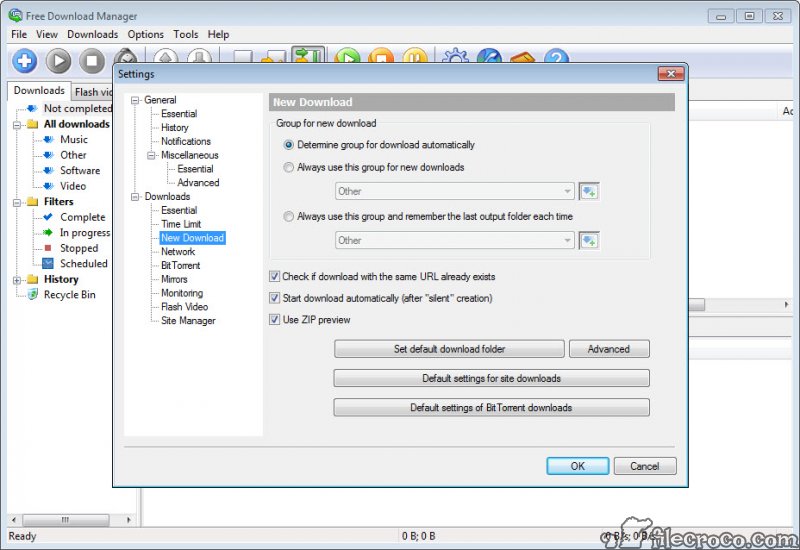This screenshot has width=800, height=550.
Task: Click the selected green traffic mode toolbar icon
Action: click(x=308, y=55)
